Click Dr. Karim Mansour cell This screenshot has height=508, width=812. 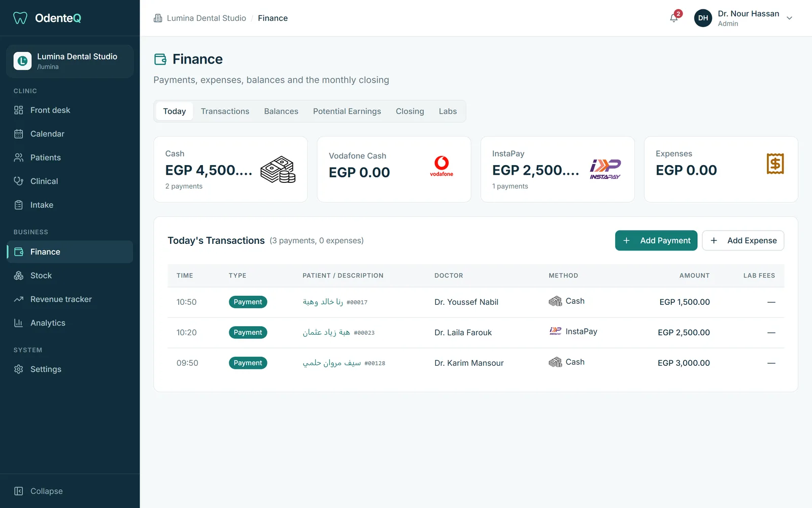pos(469,363)
